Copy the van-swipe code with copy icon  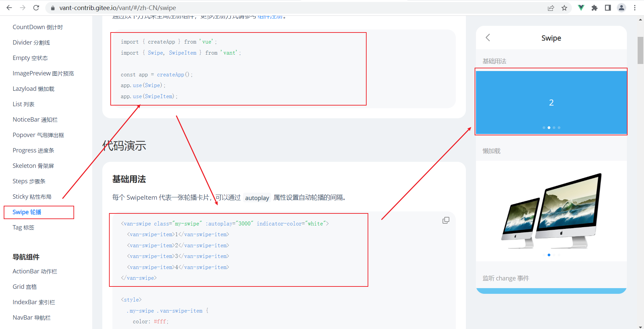click(446, 220)
